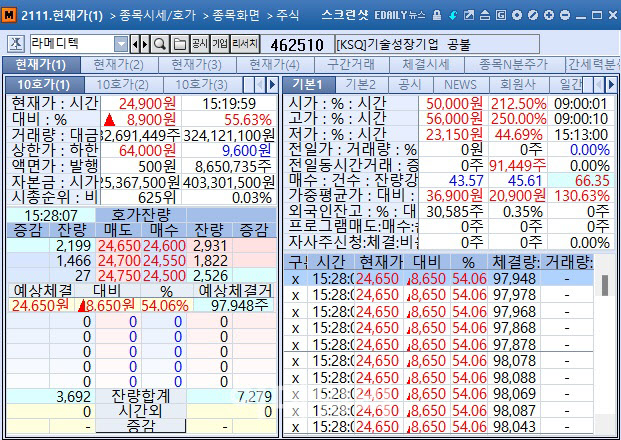Click the 호가잔량 header

click(x=141, y=215)
